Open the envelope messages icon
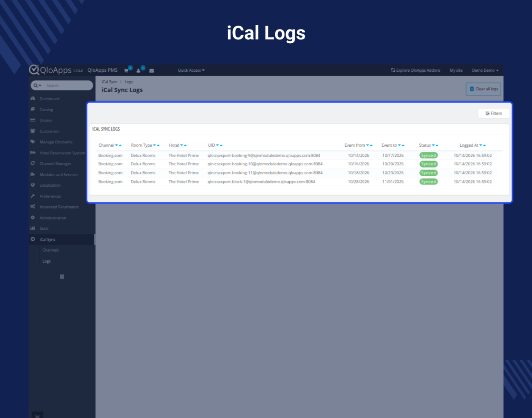 point(152,71)
